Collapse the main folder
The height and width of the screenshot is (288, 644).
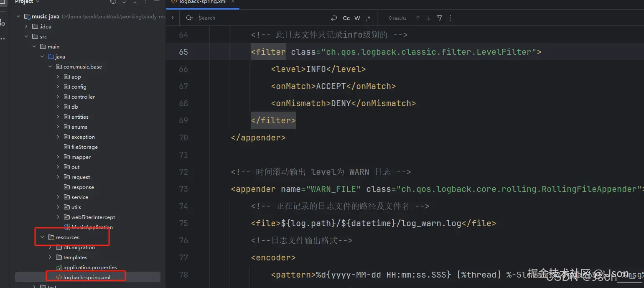[34, 47]
